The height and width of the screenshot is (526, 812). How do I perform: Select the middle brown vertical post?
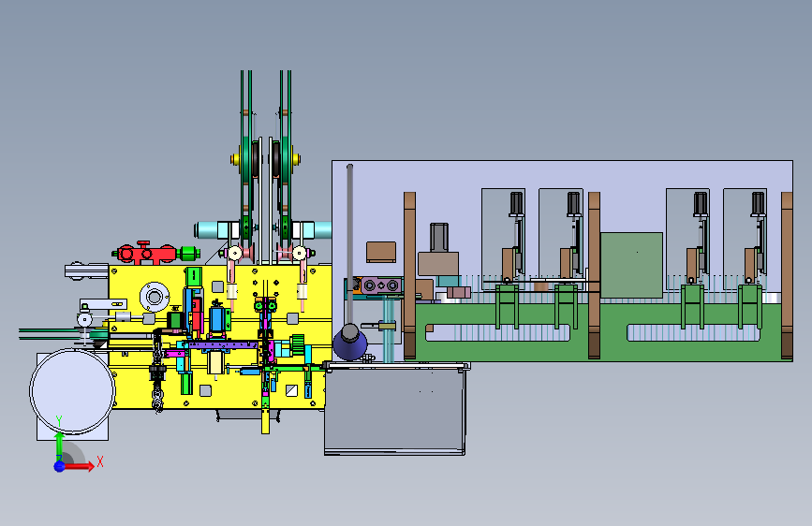(595, 275)
